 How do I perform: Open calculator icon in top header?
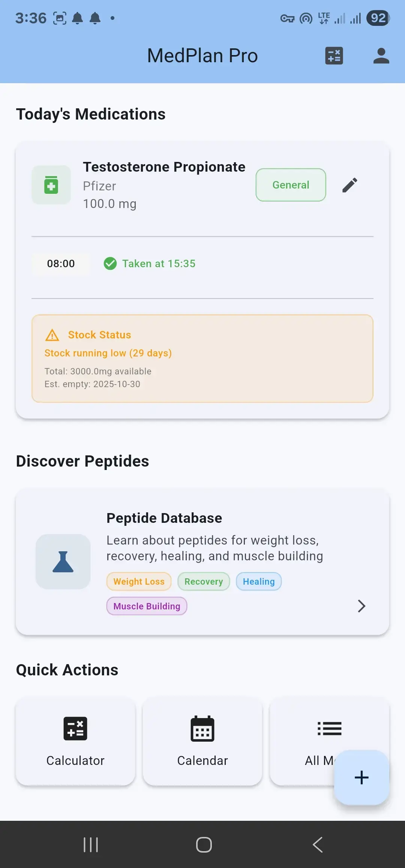coord(334,56)
